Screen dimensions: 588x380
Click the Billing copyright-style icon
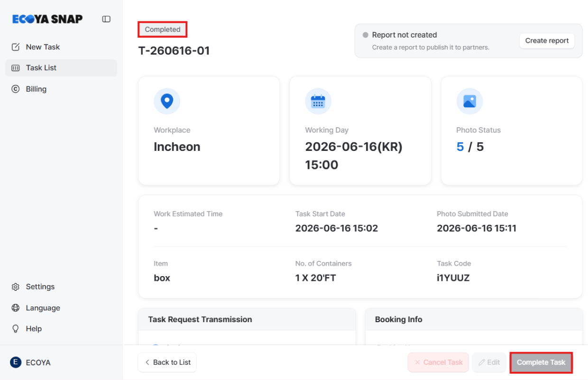[x=16, y=89]
